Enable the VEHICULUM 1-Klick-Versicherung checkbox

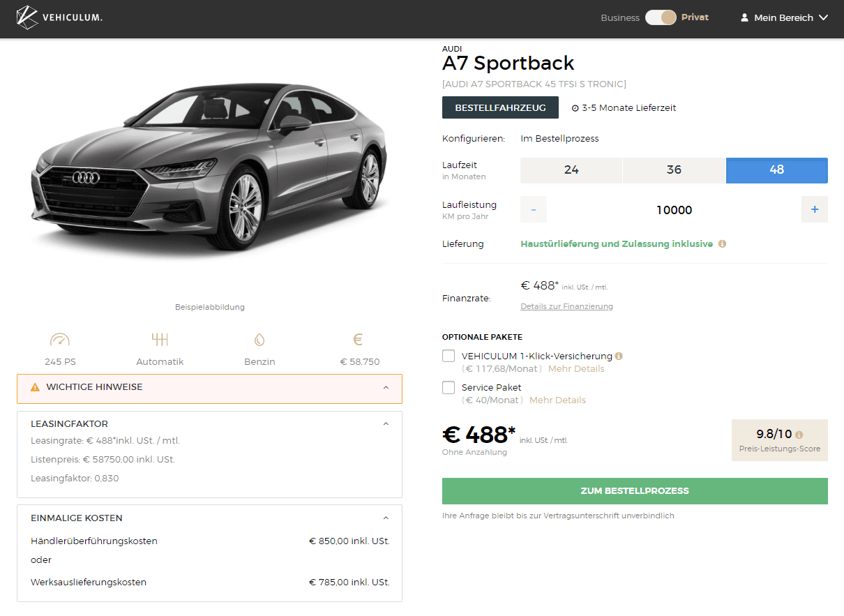pyautogui.click(x=449, y=356)
